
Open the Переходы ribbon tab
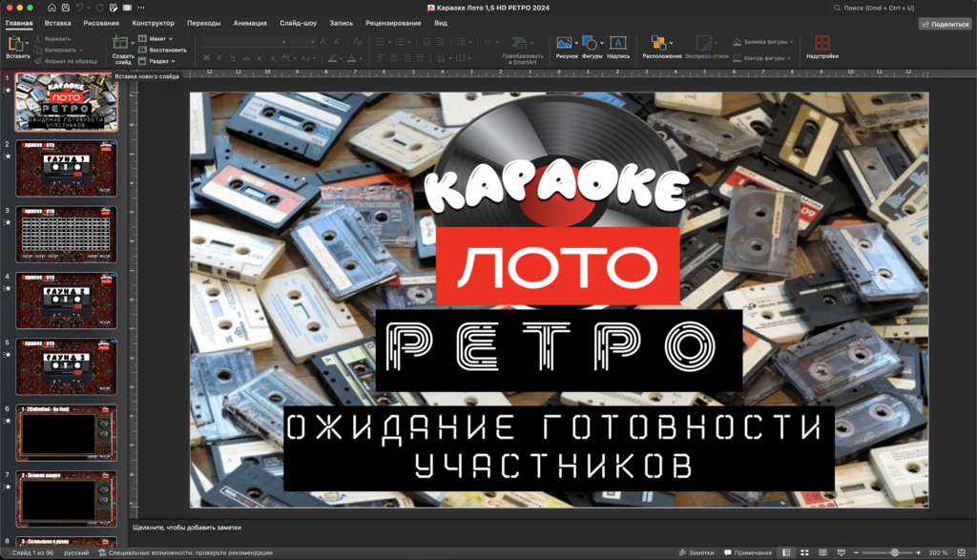204,23
